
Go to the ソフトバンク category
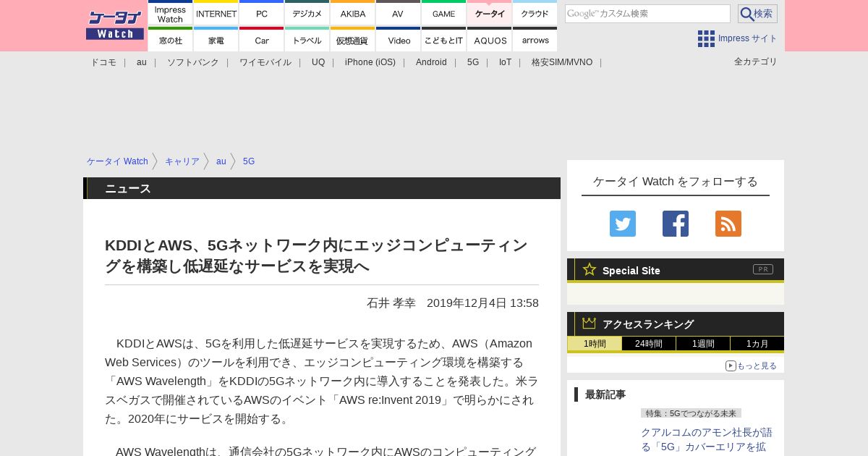[193, 62]
